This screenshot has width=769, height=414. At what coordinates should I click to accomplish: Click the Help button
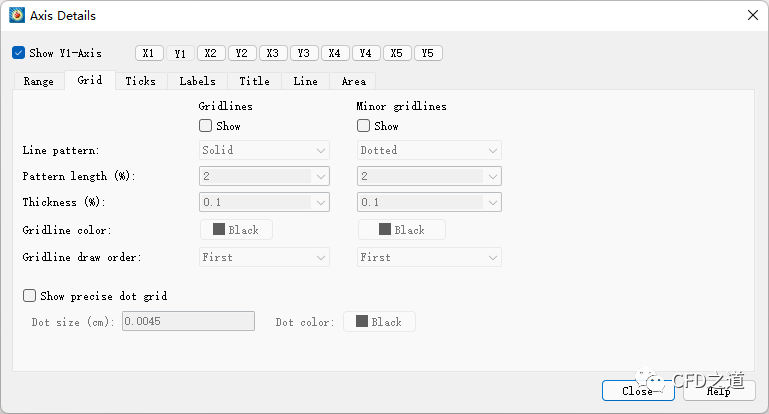pyautogui.click(x=718, y=390)
